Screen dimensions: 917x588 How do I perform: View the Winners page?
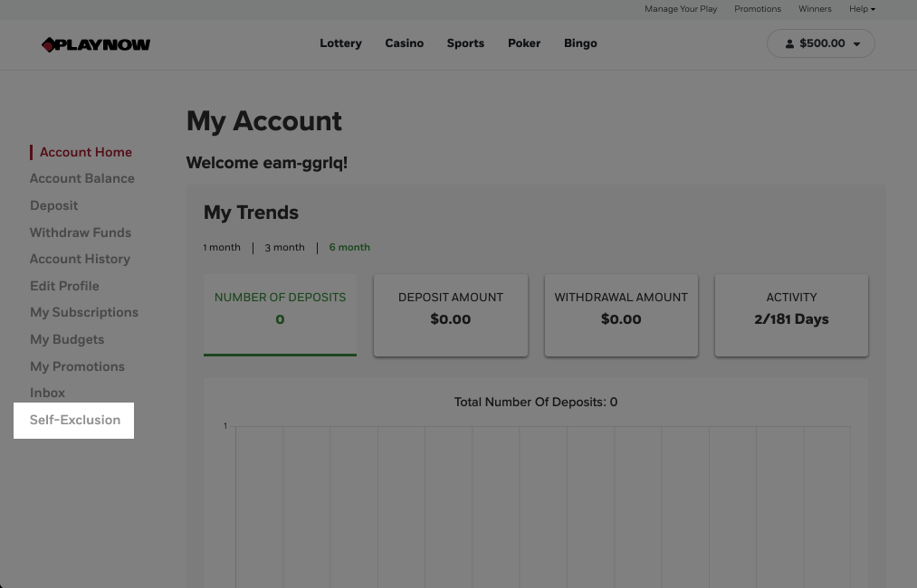point(815,9)
